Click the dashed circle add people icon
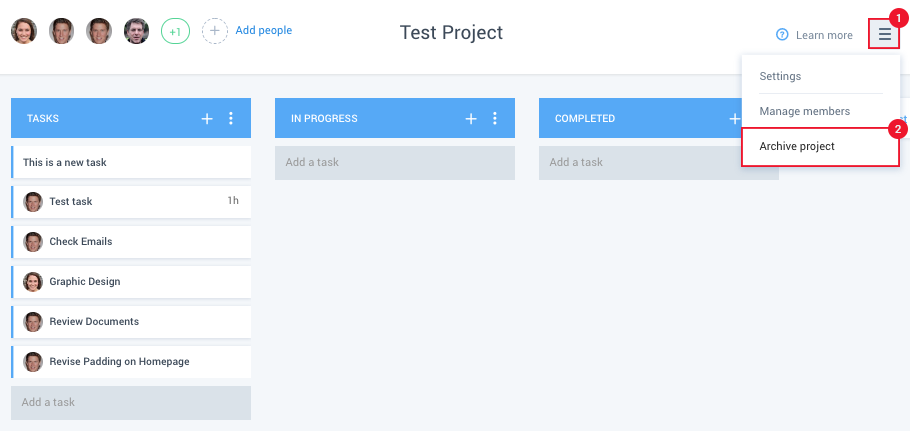 215,31
